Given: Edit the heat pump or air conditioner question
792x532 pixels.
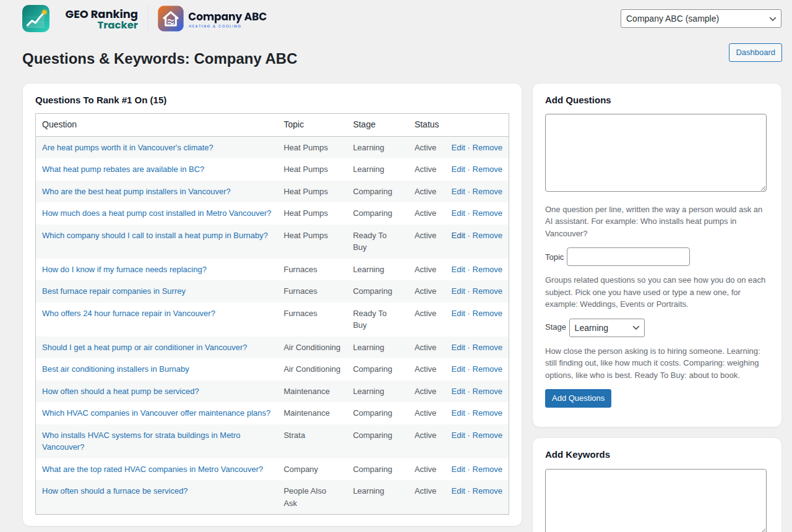Looking at the screenshot, I should pyautogui.click(x=458, y=348).
